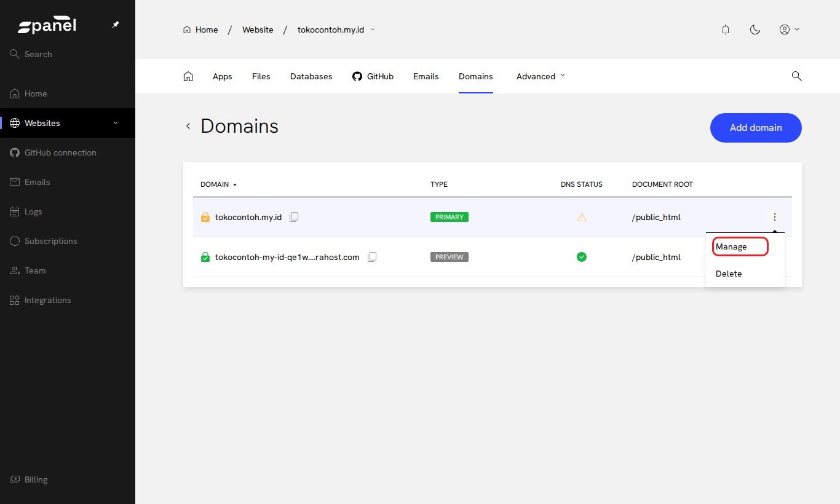Viewport: 840px width, 504px height.
Task: Go to Home breadcrumb link
Action: click(200, 30)
